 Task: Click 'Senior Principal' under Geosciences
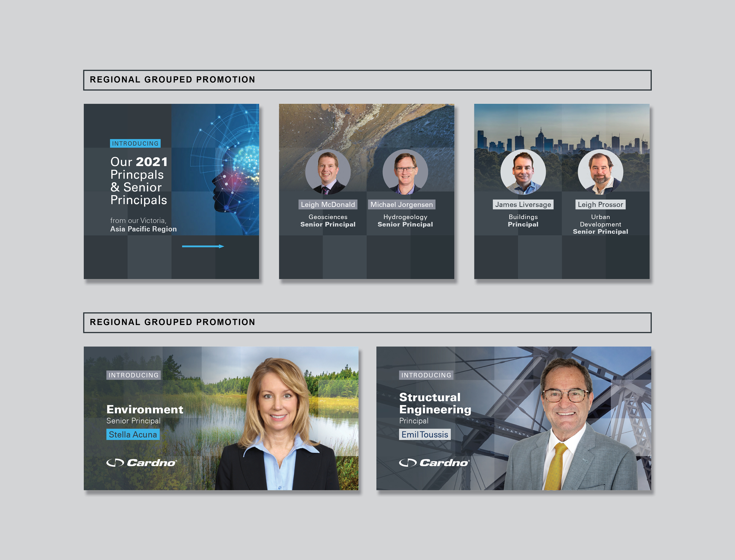coord(328,224)
